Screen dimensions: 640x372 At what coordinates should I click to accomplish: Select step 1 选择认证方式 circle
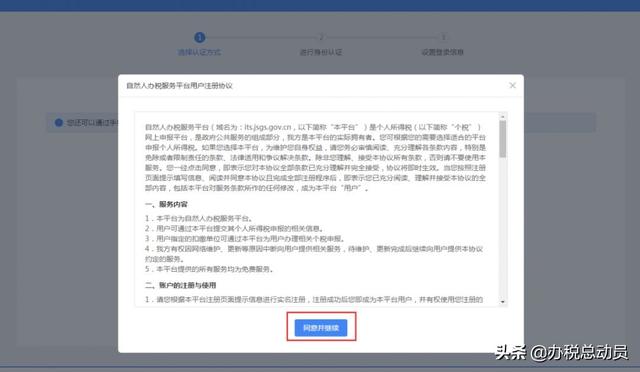pyautogui.click(x=199, y=38)
